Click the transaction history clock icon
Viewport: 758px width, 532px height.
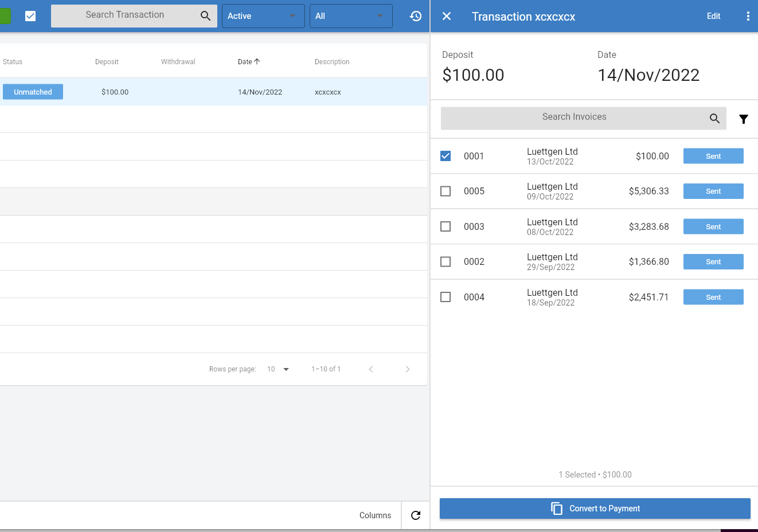416,16
